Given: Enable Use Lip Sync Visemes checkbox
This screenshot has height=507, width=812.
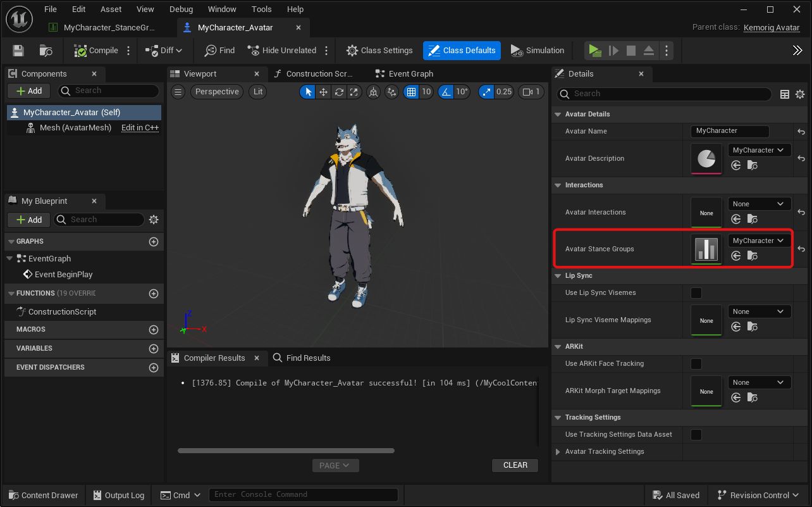Looking at the screenshot, I should [x=696, y=293].
